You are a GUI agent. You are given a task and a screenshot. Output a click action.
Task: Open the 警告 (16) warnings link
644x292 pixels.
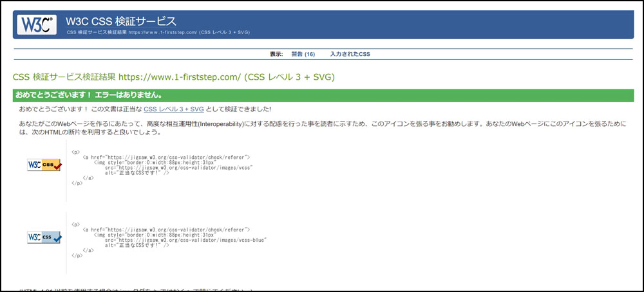(303, 54)
